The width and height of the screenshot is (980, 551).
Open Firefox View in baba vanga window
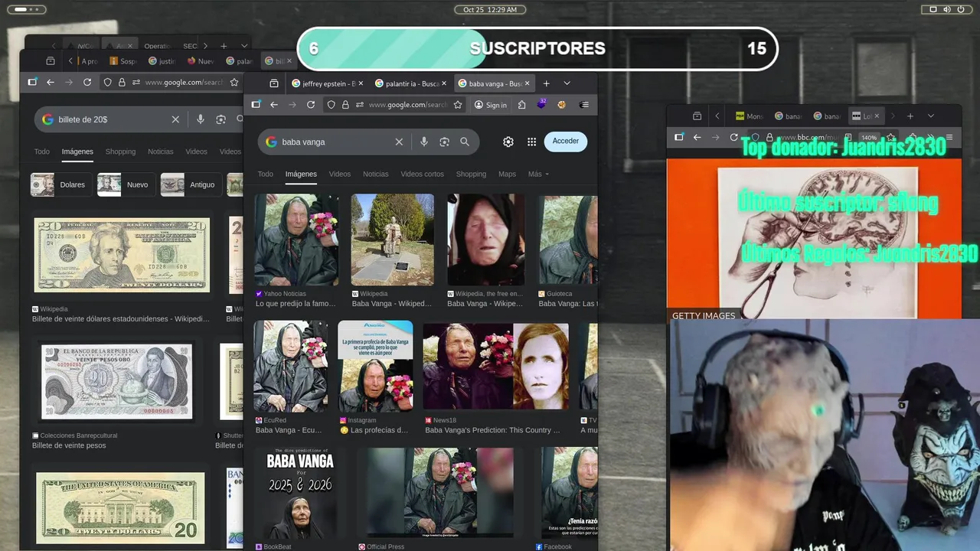274,83
